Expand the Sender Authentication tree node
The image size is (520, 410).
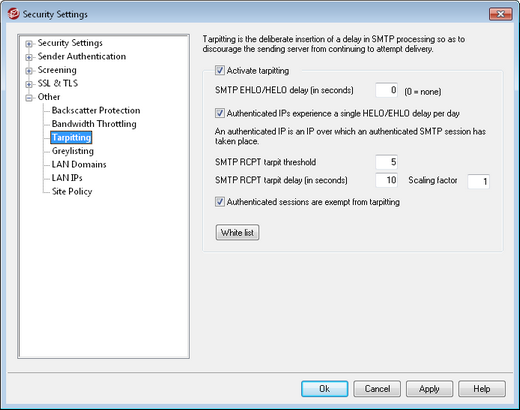click(29, 57)
